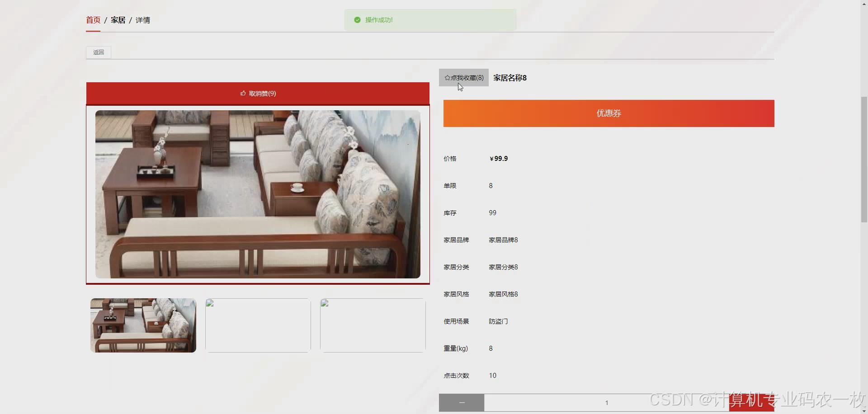Click the quantity input field showing 1
This screenshot has height=414, width=868.
coord(606,403)
